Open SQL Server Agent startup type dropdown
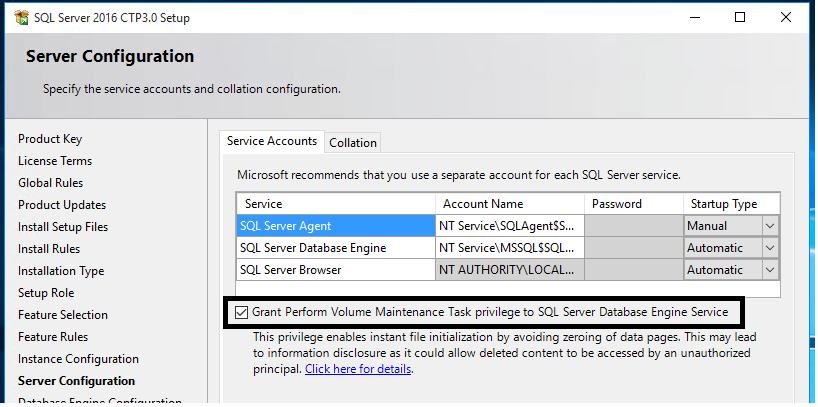The height and width of the screenshot is (407, 818). (769, 226)
